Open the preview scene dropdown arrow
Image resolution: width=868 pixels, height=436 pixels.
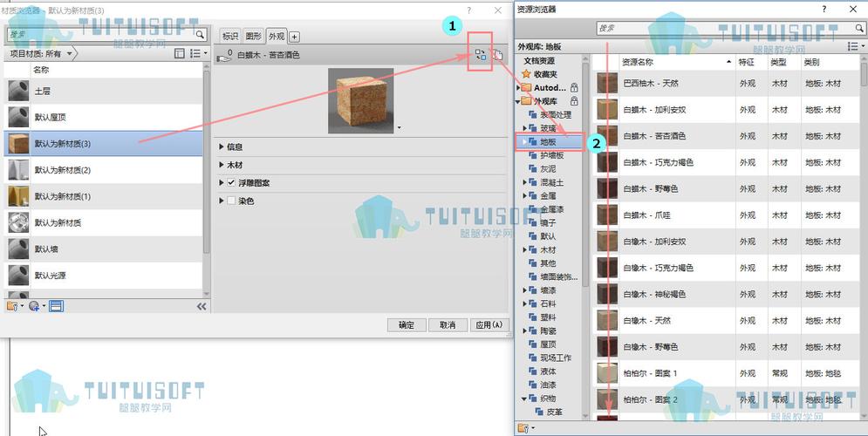400,128
